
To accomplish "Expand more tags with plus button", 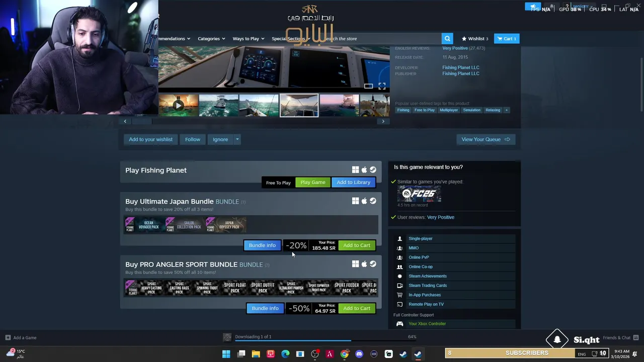I will click(x=507, y=110).
